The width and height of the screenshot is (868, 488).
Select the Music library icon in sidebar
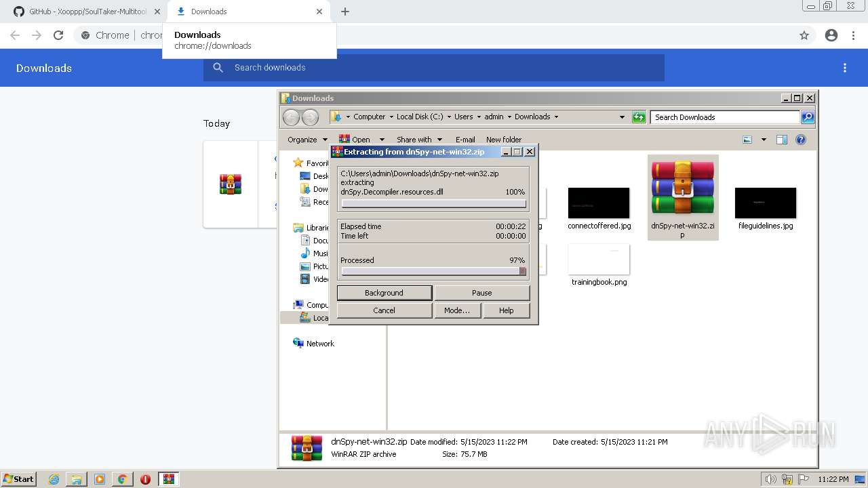coord(306,253)
